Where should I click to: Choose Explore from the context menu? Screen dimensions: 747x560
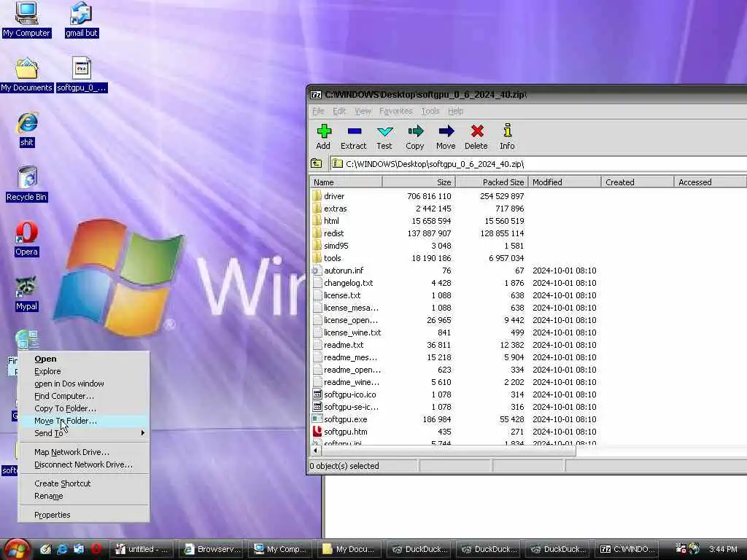click(x=83, y=371)
